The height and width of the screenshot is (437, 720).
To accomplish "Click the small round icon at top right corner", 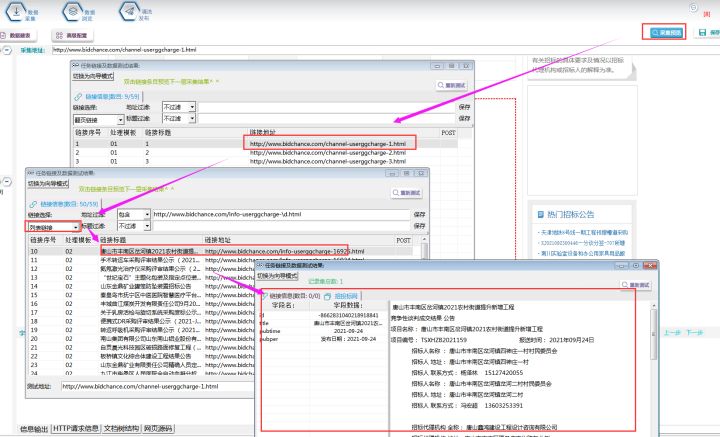I will [693, 7].
